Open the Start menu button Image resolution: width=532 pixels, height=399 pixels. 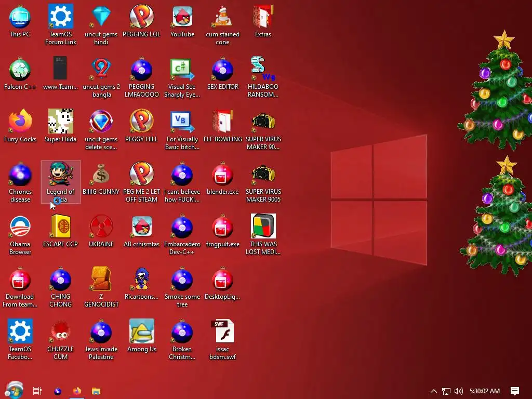point(14,390)
